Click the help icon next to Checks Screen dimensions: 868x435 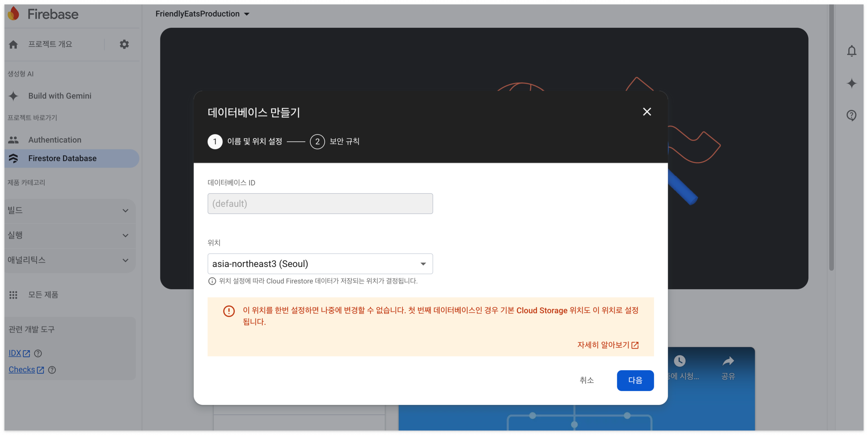(x=52, y=370)
